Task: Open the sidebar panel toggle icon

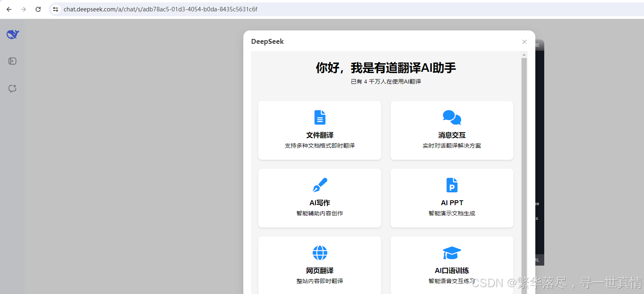Action: (13, 61)
